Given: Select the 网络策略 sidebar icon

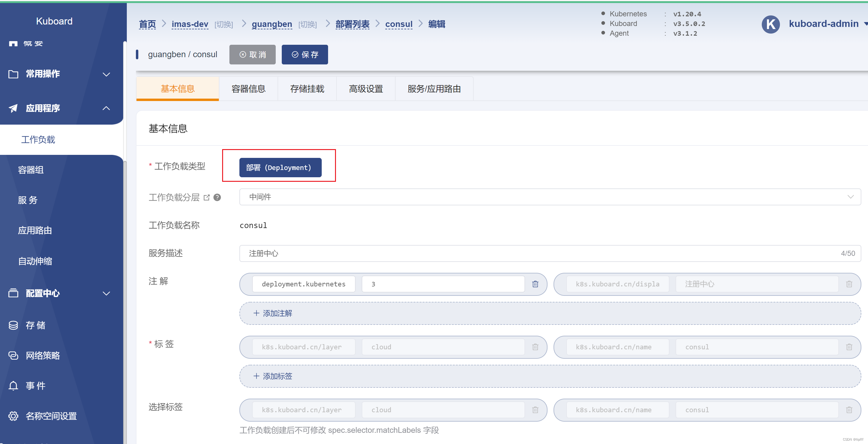Looking at the screenshot, I should point(14,355).
